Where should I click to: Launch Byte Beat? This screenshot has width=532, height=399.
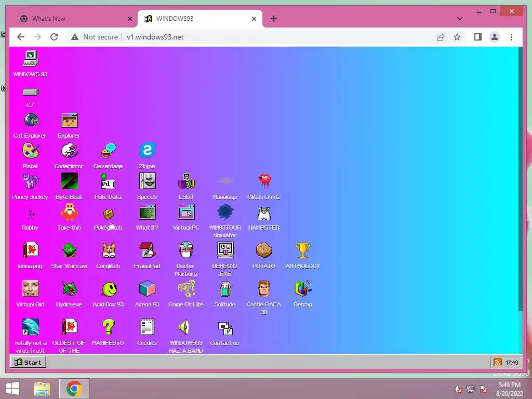pos(69,181)
